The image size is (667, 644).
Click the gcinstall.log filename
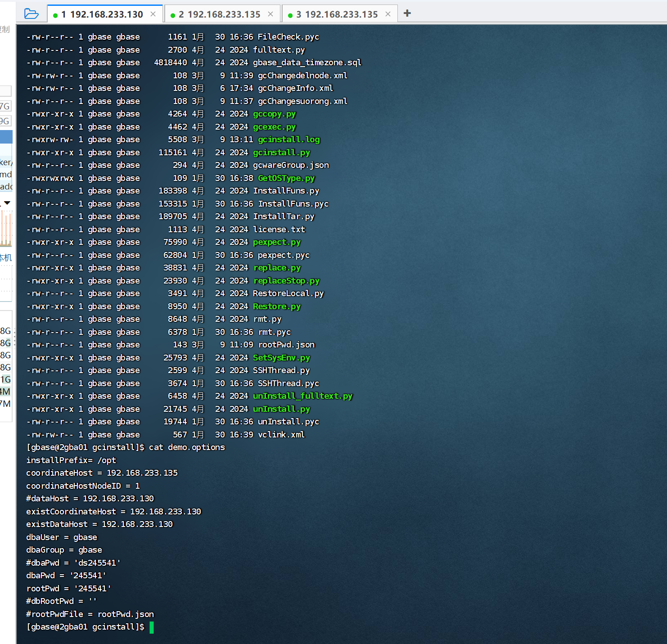coord(288,140)
